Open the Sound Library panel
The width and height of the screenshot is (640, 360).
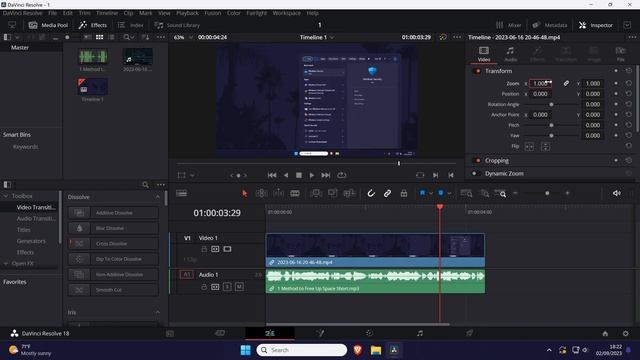pyautogui.click(x=177, y=25)
